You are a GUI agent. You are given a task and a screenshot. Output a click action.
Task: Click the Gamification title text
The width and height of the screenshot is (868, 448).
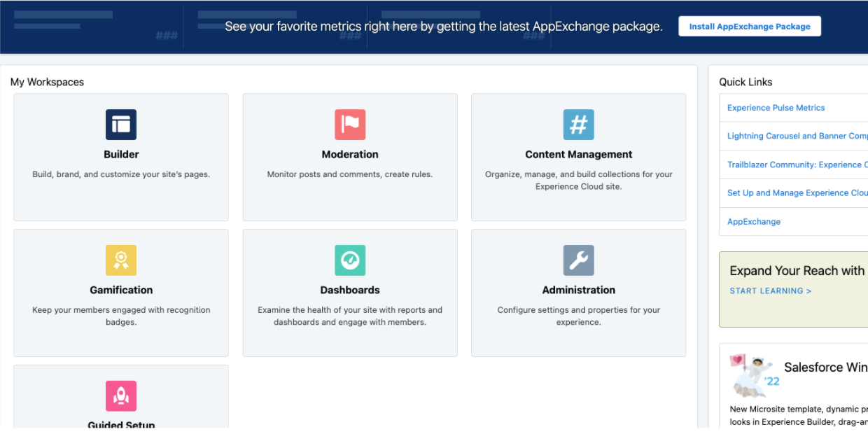121,290
